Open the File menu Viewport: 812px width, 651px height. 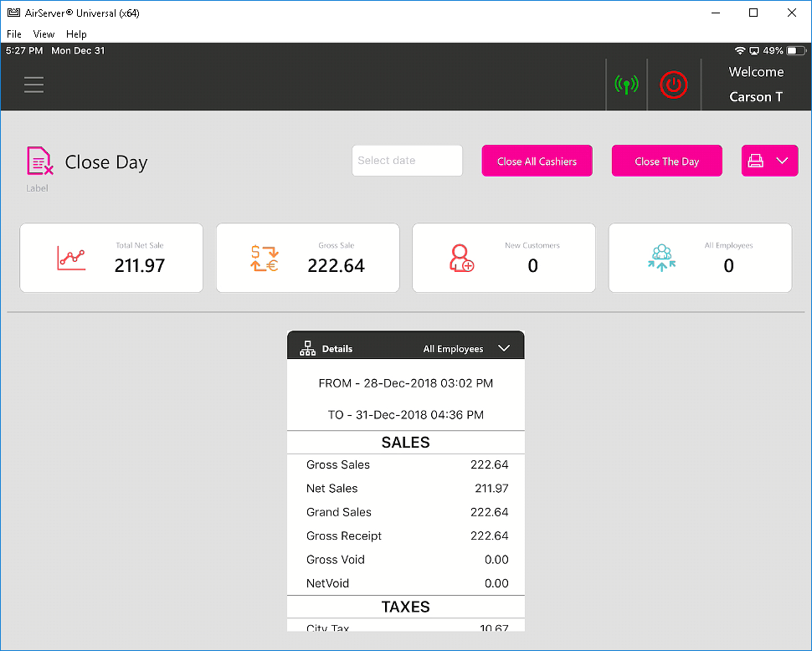[x=14, y=34]
